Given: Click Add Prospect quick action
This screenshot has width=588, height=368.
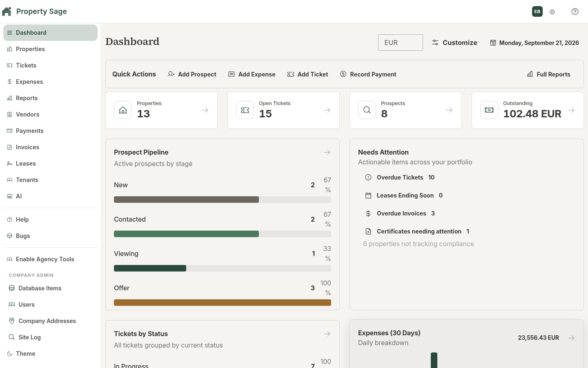Looking at the screenshot, I should click(192, 74).
